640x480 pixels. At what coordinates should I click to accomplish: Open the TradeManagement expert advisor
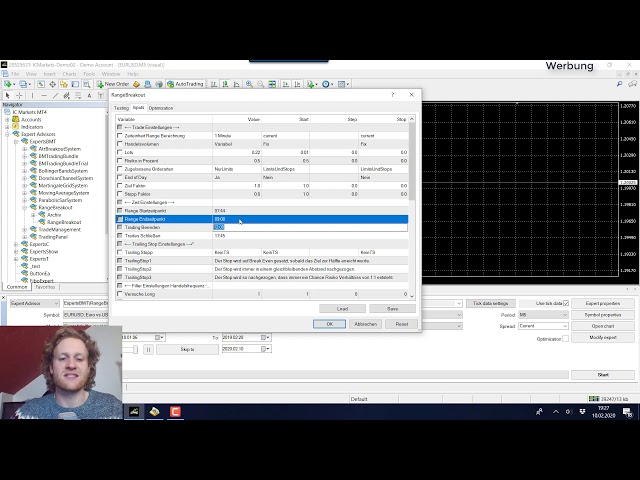pos(59,229)
